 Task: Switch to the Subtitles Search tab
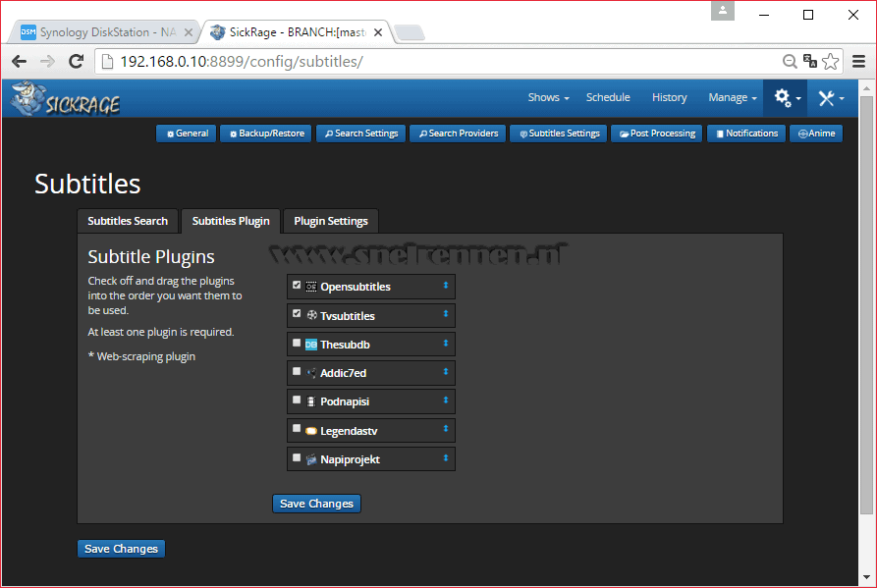point(128,221)
